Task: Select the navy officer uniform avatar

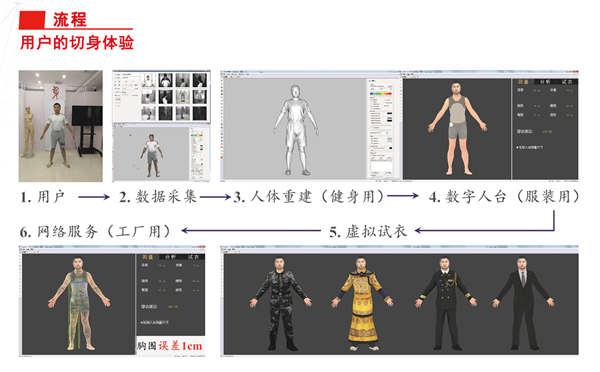Action: point(445,303)
